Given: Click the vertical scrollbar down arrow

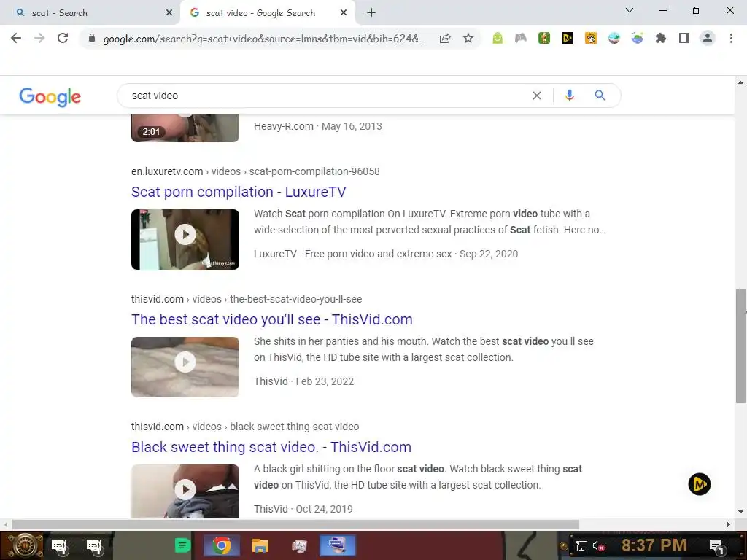Looking at the screenshot, I should point(741,513).
